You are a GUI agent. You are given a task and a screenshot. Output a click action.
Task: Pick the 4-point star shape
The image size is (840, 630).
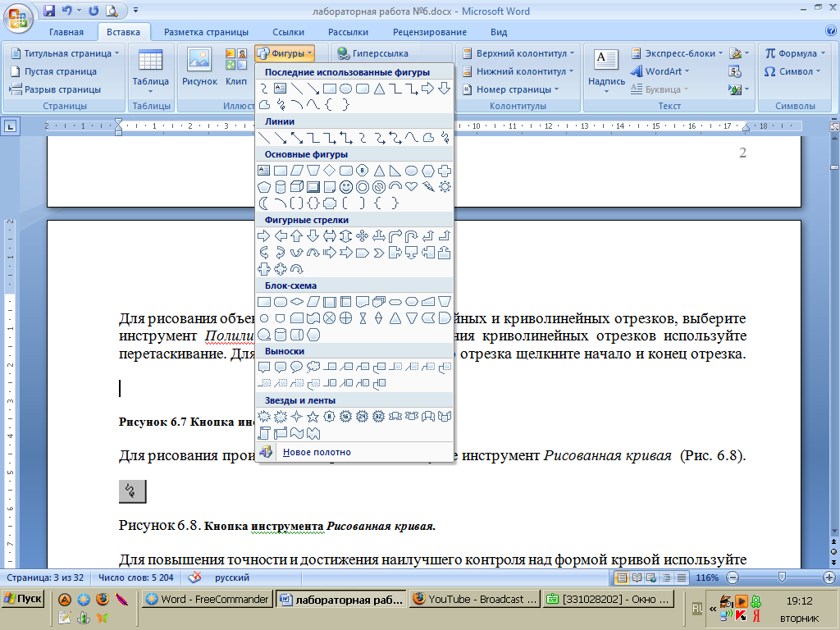[297, 416]
